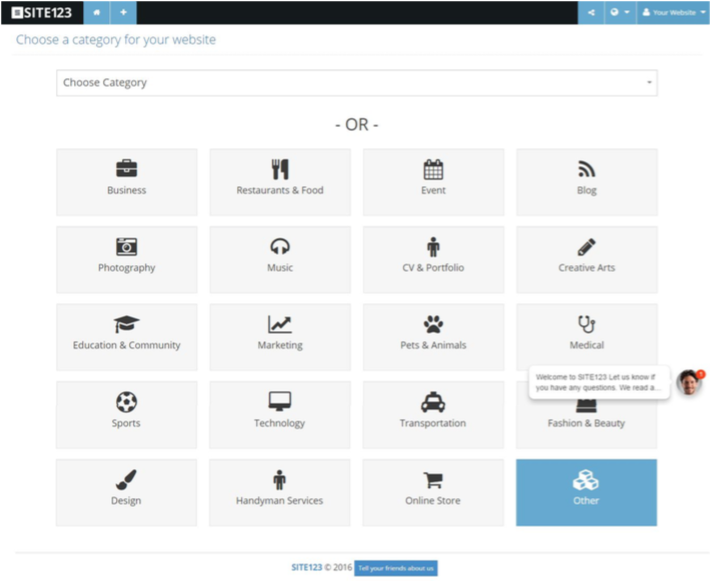The image size is (710, 586).
Task: Select the Medical stethoscope icon
Action: (x=586, y=324)
